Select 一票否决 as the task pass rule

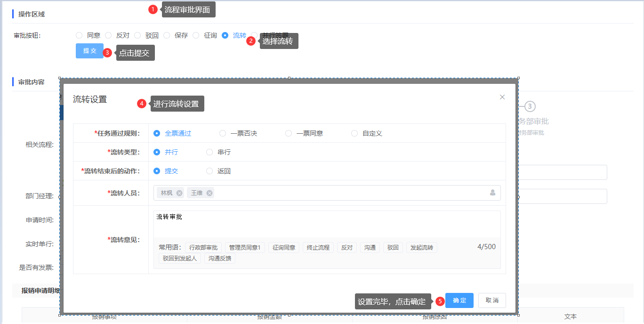coord(223,133)
